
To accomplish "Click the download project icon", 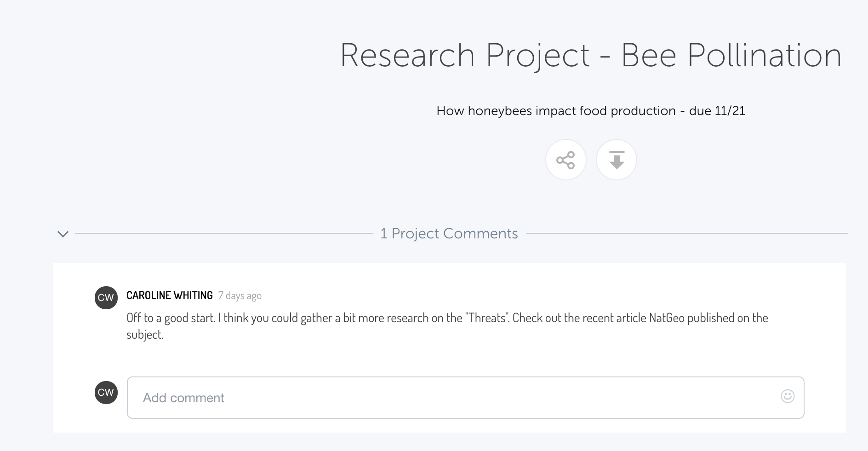I will tap(616, 160).
